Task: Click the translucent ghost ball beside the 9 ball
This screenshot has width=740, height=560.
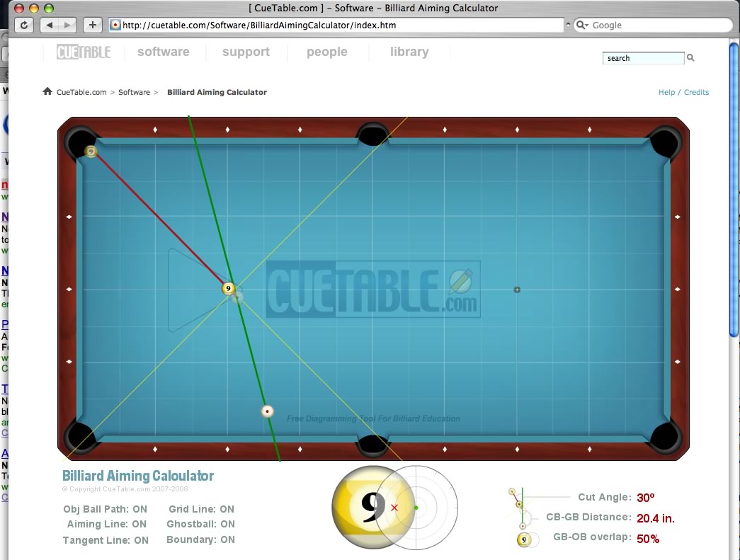Action: (x=238, y=296)
